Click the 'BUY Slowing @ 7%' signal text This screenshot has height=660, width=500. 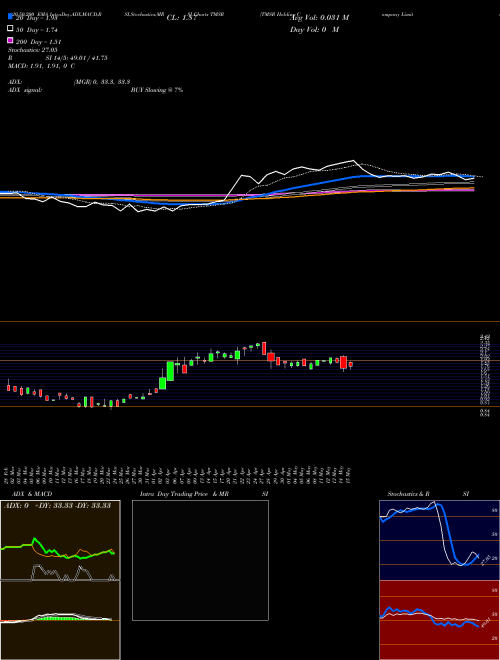click(x=157, y=90)
